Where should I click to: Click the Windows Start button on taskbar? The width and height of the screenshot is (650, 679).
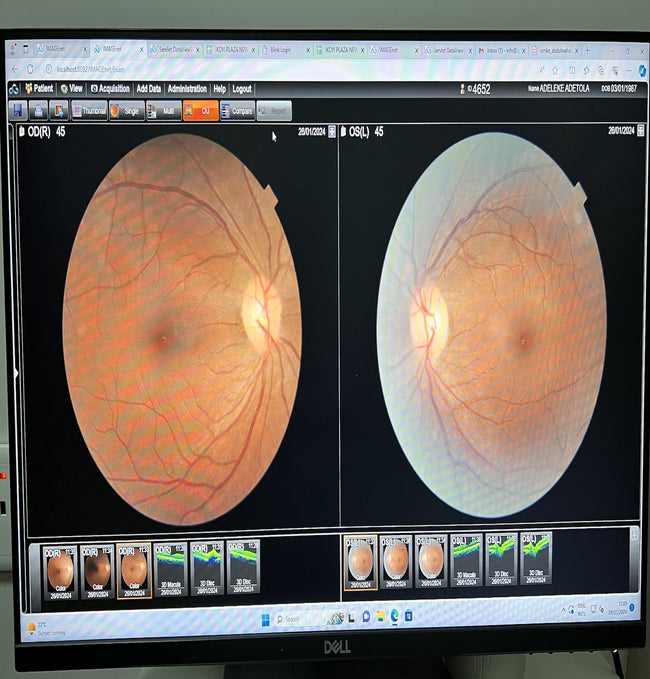265,620
